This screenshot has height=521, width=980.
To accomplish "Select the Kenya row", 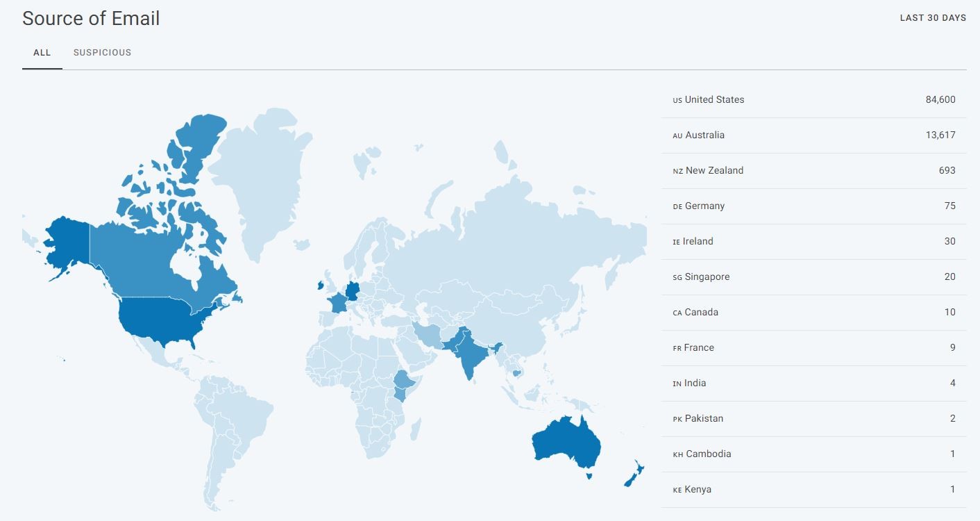I will (x=813, y=490).
